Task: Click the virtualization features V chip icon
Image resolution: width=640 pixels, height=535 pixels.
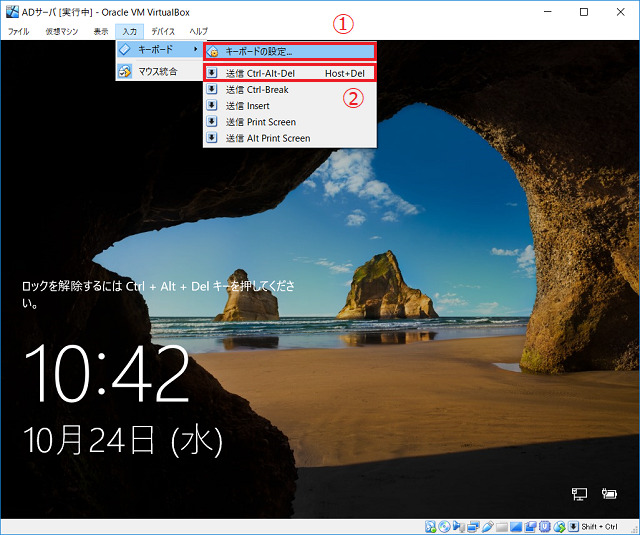Action: [x=545, y=527]
